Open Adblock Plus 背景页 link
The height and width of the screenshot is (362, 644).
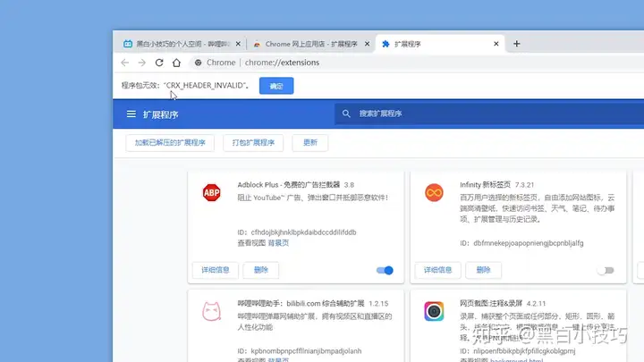(x=278, y=243)
